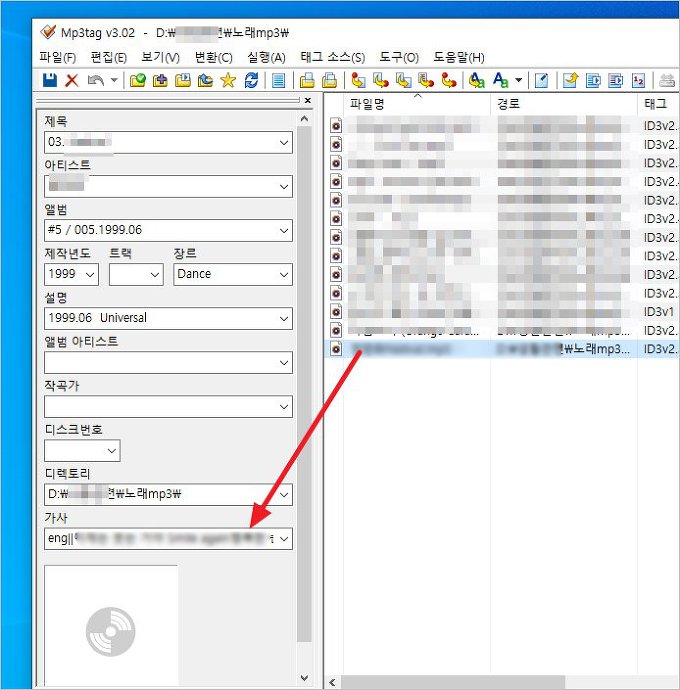Click the red X remove tag icon
680x690 pixels.
click(71, 80)
